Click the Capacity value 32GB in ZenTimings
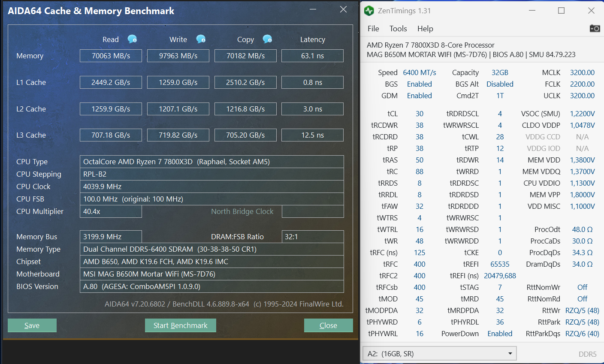 coord(500,72)
